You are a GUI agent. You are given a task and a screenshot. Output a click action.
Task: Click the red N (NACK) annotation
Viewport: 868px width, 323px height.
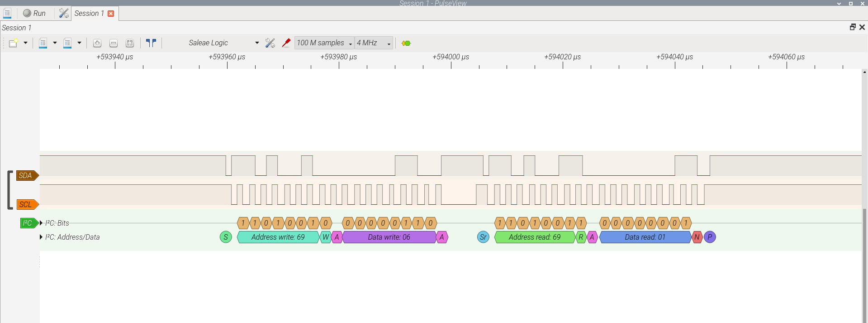pyautogui.click(x=697, y=237)
